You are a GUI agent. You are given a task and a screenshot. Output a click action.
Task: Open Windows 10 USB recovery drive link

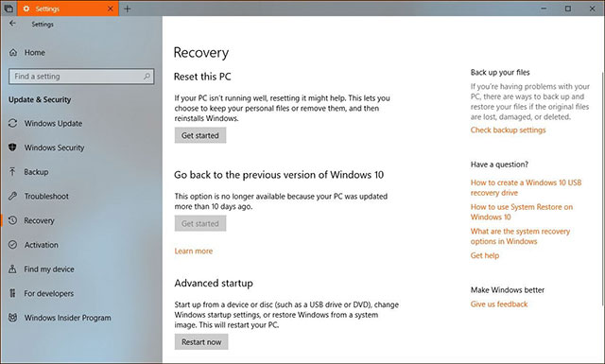point(526,187)
